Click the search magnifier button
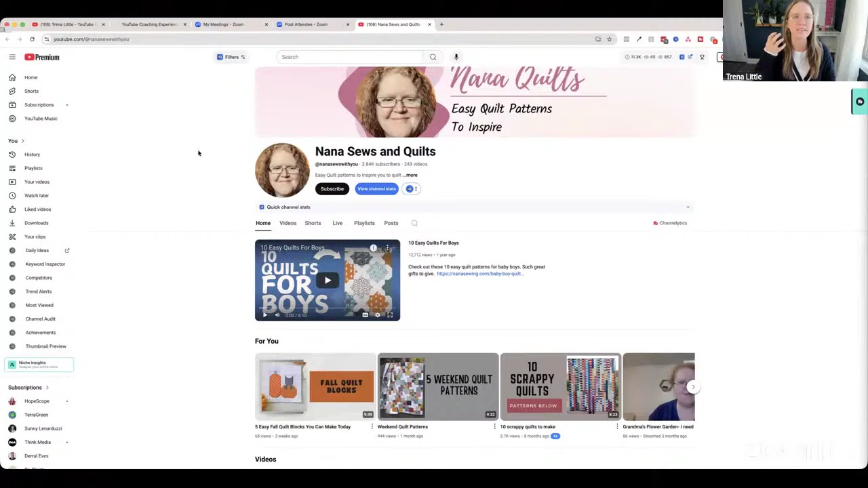 [x=433, y=57]
